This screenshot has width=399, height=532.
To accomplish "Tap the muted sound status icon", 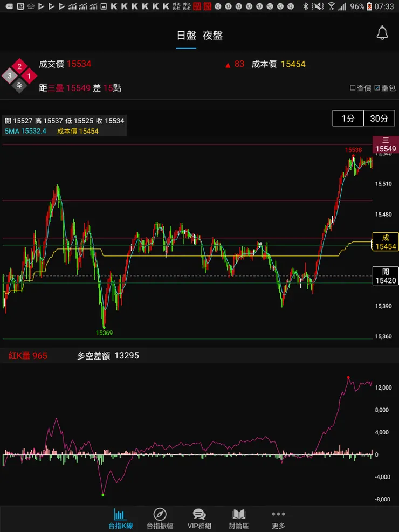I will (318, 6).
